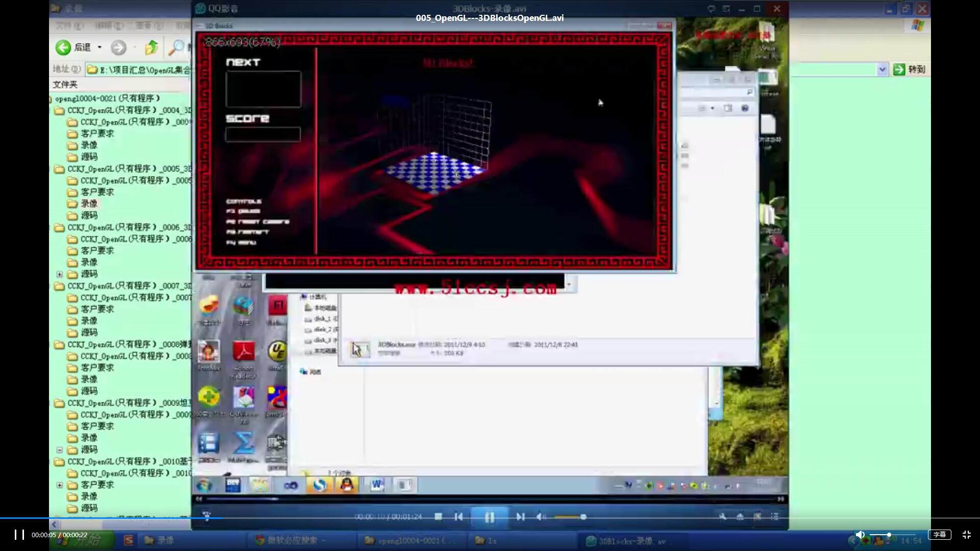Switch to opengl10004-0021 taskbar window

tap(411, 540)
